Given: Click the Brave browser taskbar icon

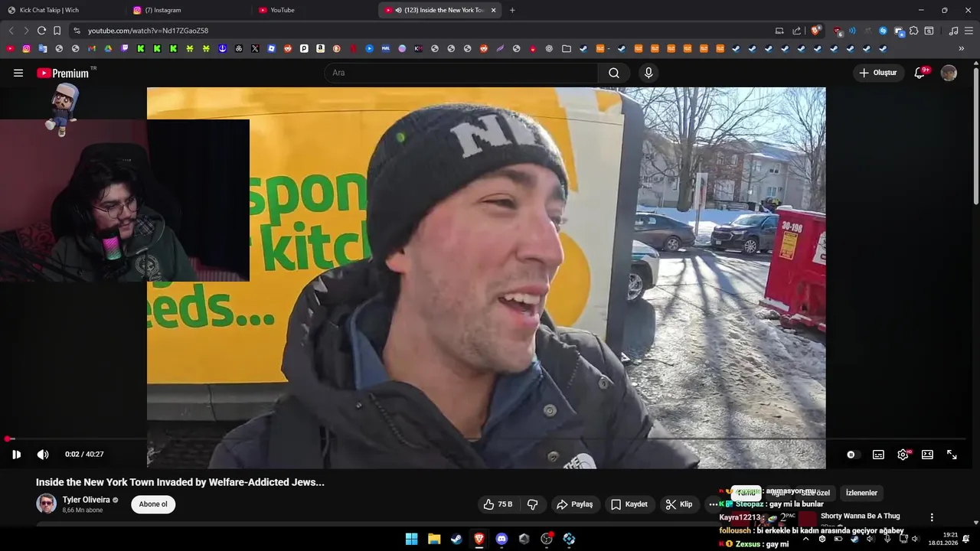Looking at the screenshot, I should pos(479,539).
